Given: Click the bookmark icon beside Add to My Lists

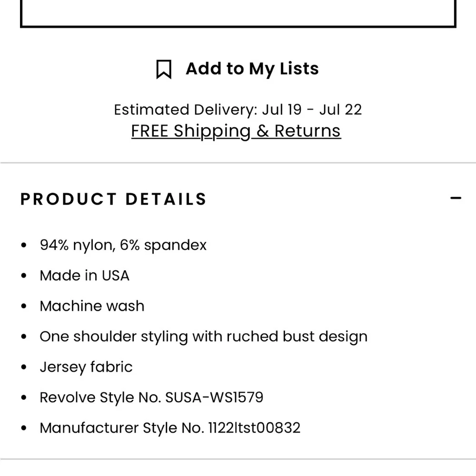Looking at the screenshot, I should 164,69.
